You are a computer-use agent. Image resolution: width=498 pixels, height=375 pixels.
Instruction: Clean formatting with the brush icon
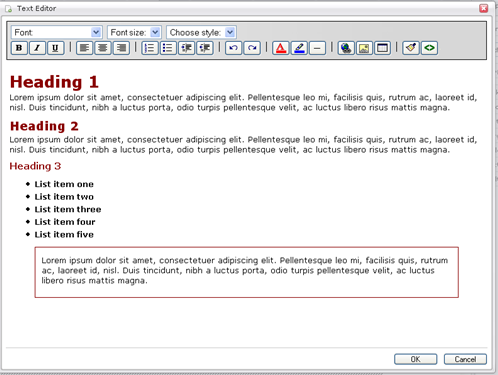pyautogui.click(x=411, y=48)
